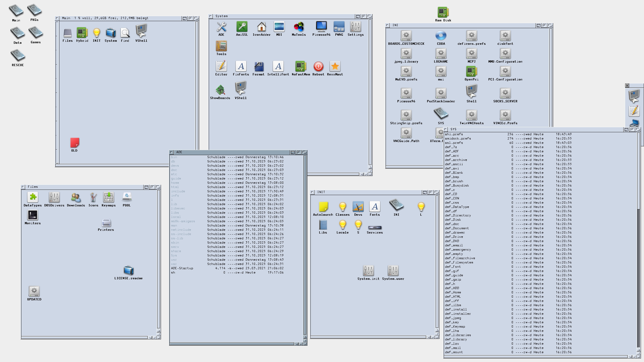Click the notepad icon in the right dock

click(634, 111)
